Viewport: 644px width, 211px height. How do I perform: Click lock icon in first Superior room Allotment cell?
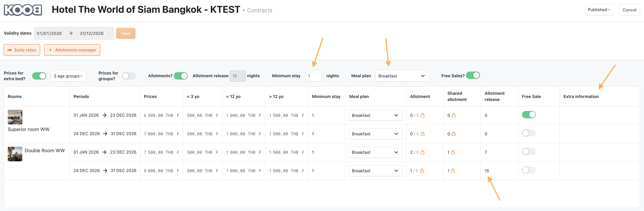pyautogui.click(x=422, y=115)
